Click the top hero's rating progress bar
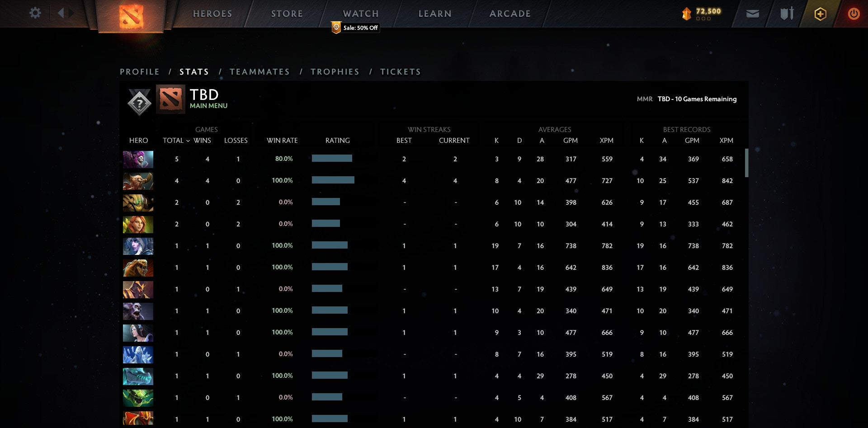868x428 pixels. [x=332, y=159]
